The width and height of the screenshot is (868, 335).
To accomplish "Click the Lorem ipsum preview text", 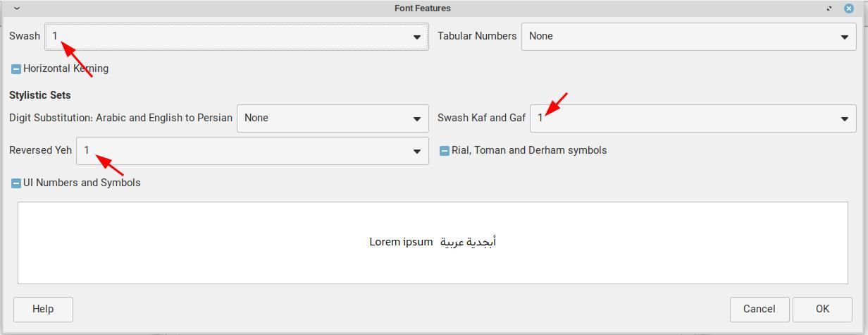I will [401, 242].
